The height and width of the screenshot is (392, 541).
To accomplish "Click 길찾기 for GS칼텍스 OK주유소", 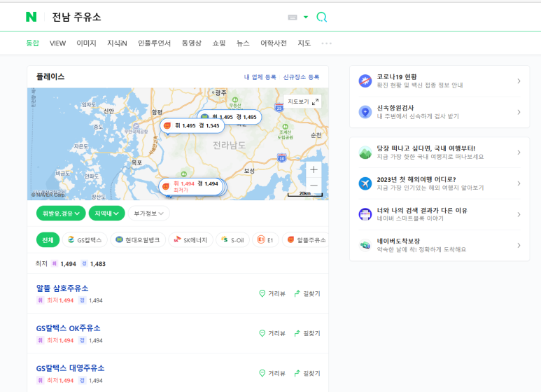I will click(x=307, y=333).
